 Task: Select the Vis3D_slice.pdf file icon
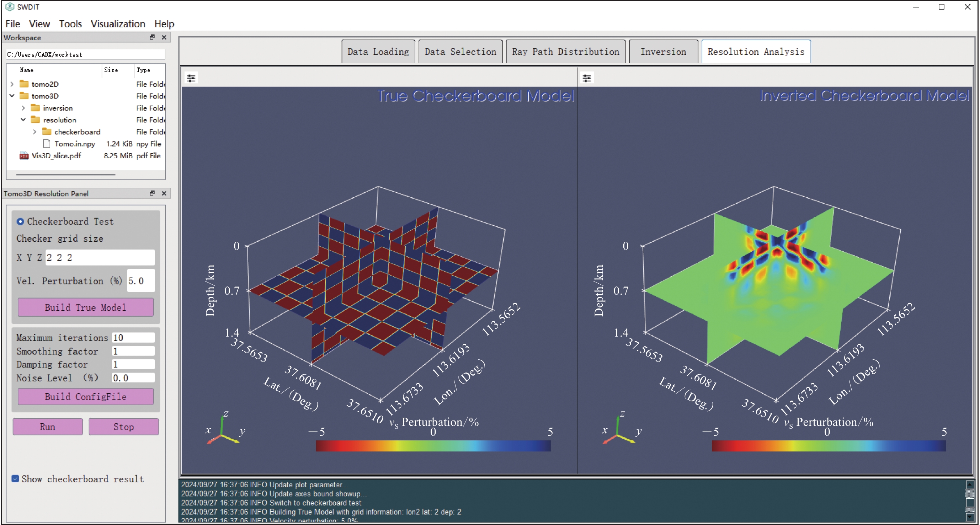click(23, 155)
